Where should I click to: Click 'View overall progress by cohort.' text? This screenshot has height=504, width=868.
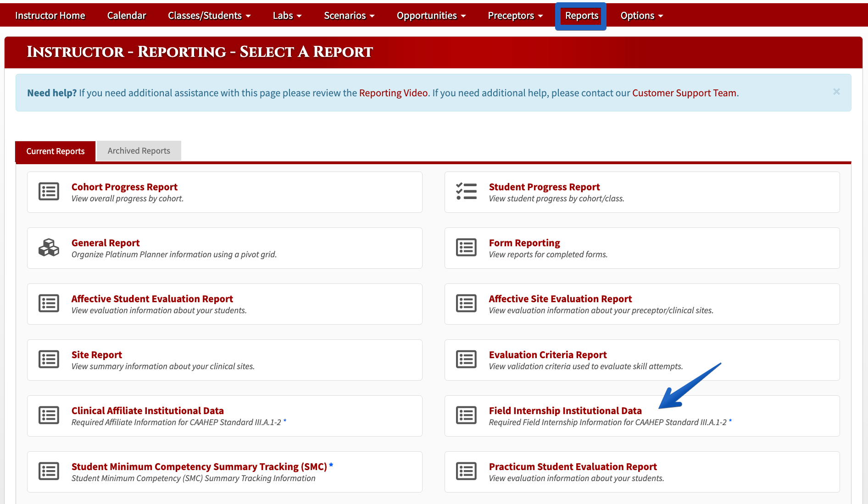click(128, 199)
